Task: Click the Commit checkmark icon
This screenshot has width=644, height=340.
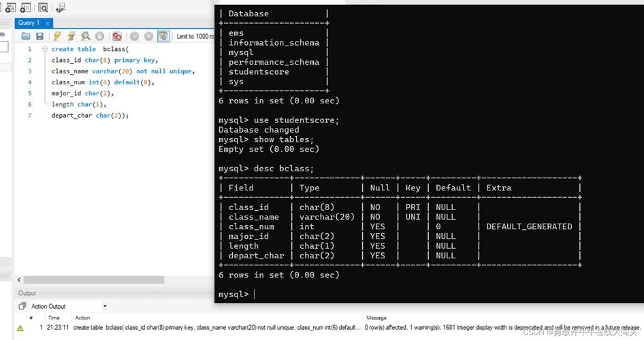Action: [134, 36]
